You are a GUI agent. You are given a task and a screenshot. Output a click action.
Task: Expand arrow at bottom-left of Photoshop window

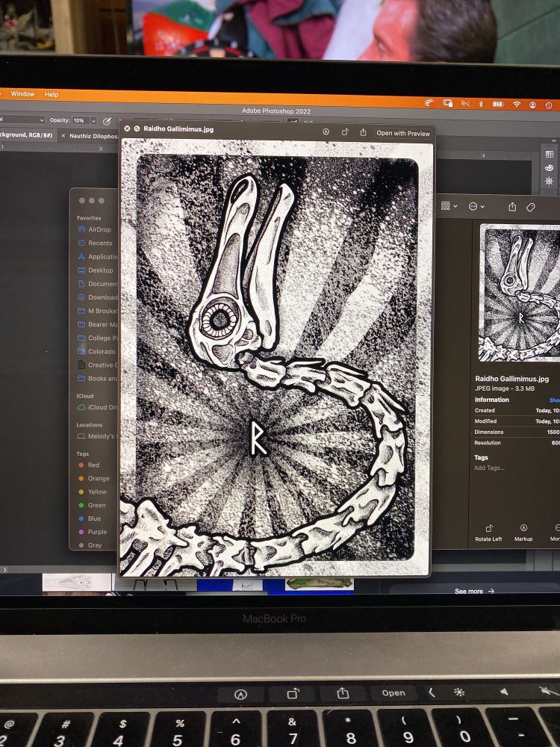point(4,569)
